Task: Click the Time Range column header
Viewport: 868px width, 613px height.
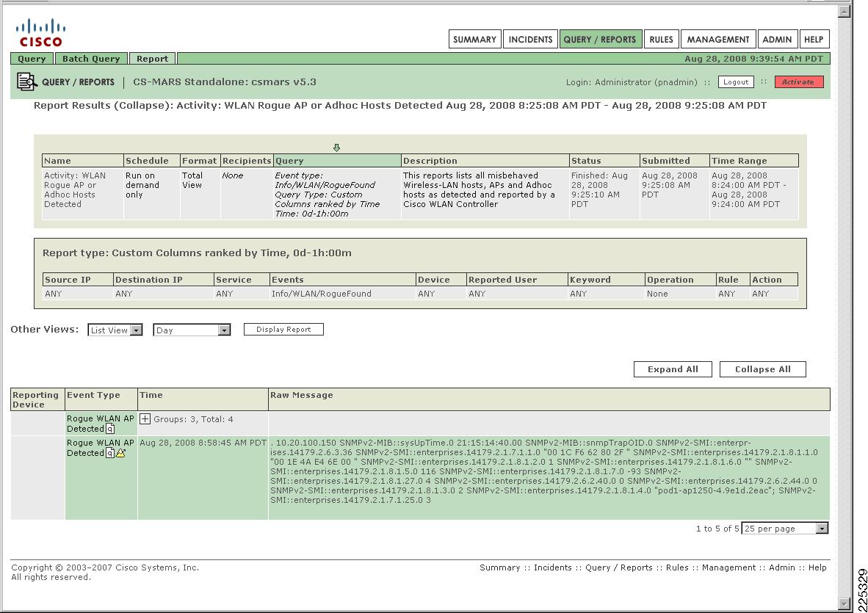Action: click(754, 161)
